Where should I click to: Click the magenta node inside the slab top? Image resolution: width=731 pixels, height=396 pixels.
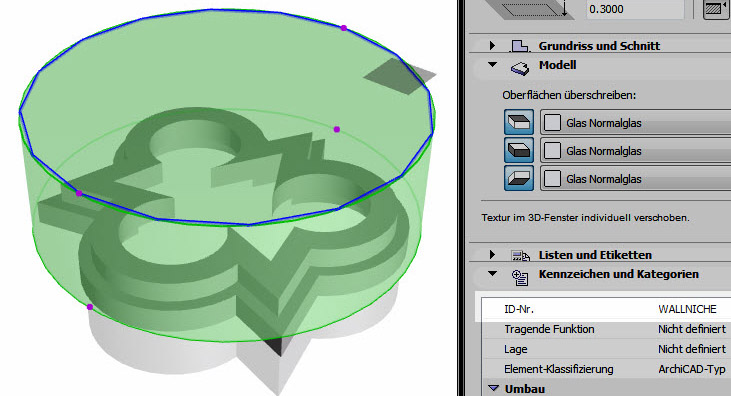click(x=337, y=129)
